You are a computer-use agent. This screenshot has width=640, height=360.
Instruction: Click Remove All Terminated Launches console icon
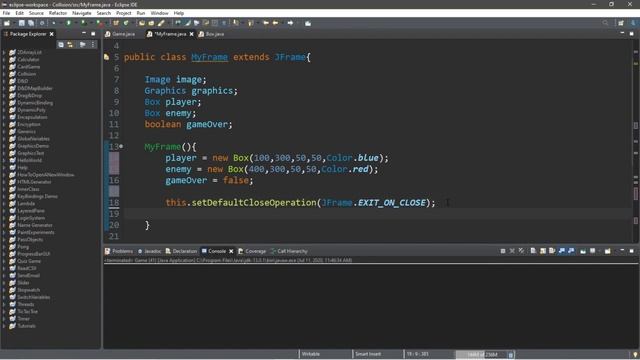(x=521, y=251)
